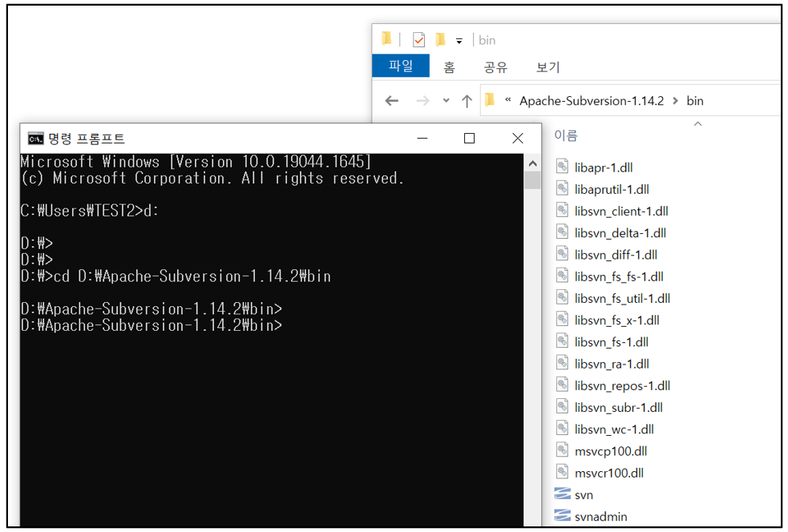Click the 명령 프롬프트 title bar text
This screenshot has height=532, width=788.
click(x=87, y=139)
